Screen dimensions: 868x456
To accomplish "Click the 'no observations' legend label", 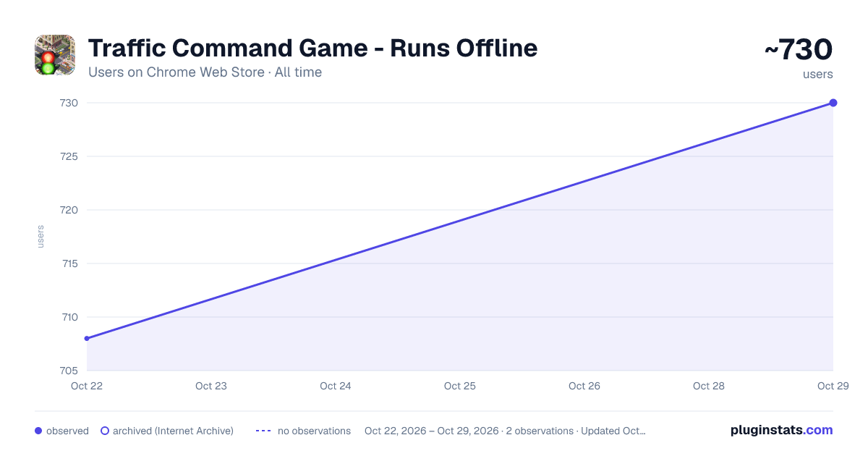I will [314, 431].
